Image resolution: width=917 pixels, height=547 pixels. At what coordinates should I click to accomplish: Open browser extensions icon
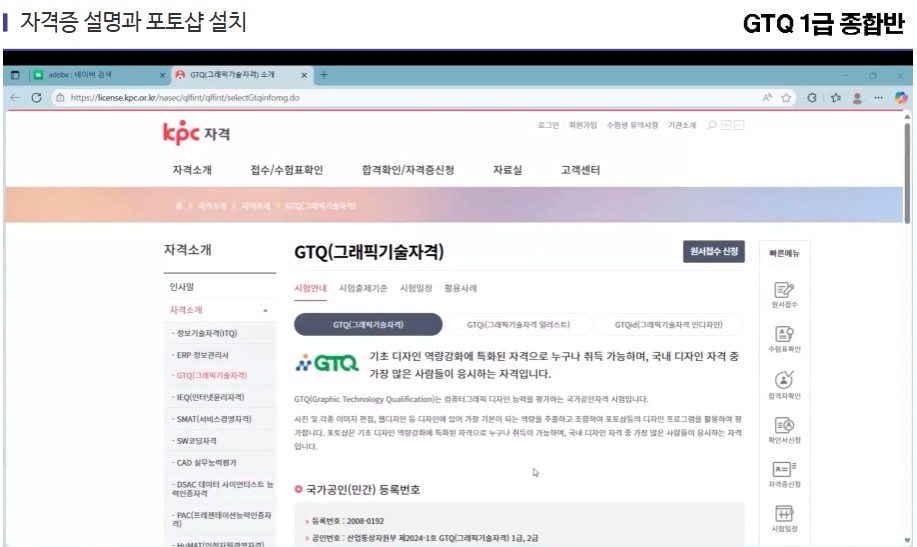pyautogui.click(x=812, y=98)
